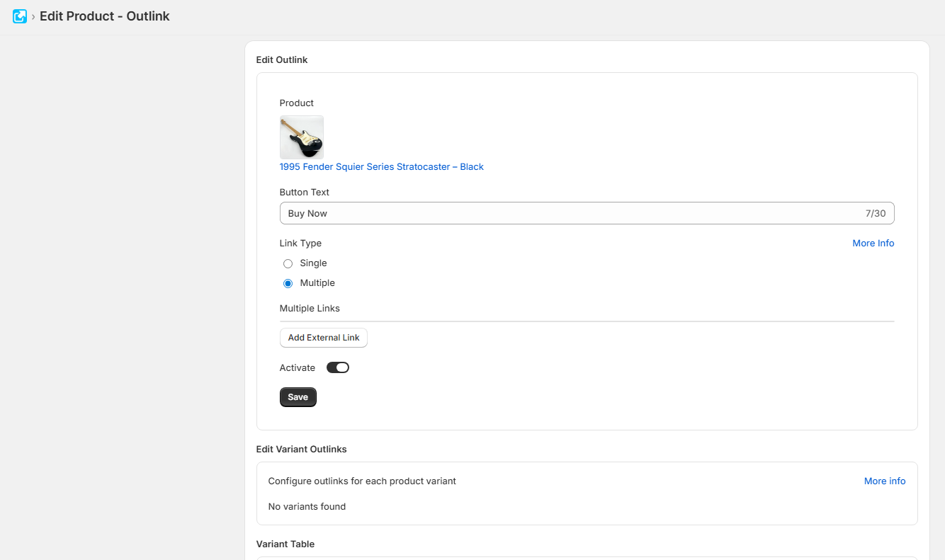Click the 7/30 character counter
This screenshot has height=560, width=945.
(876, 214)
